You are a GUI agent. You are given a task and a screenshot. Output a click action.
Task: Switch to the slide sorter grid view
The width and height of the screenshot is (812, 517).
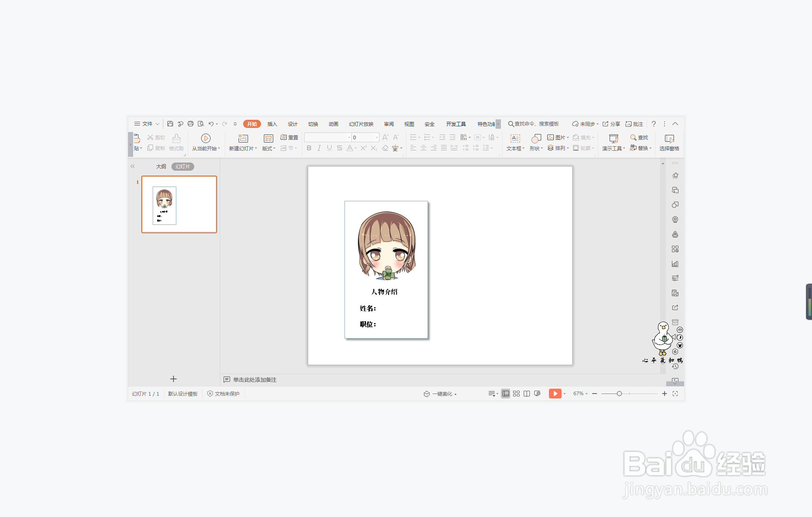coord(516,394)
